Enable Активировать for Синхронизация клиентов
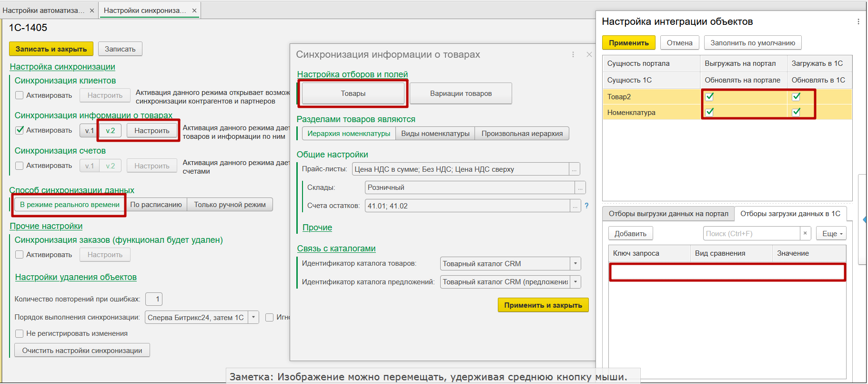 point(20,95)
